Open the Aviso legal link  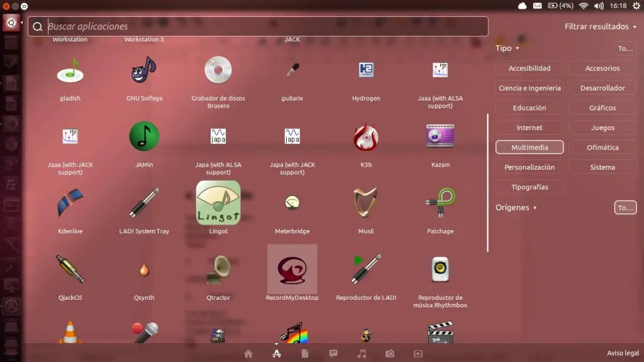click(623, 353)
